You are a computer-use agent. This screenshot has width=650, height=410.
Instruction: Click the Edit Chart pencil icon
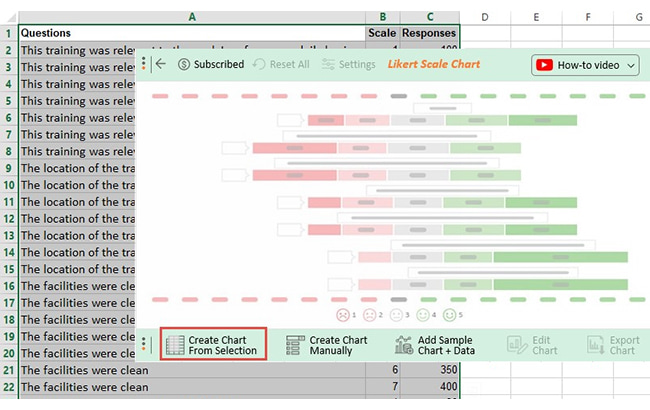(517, 345)
